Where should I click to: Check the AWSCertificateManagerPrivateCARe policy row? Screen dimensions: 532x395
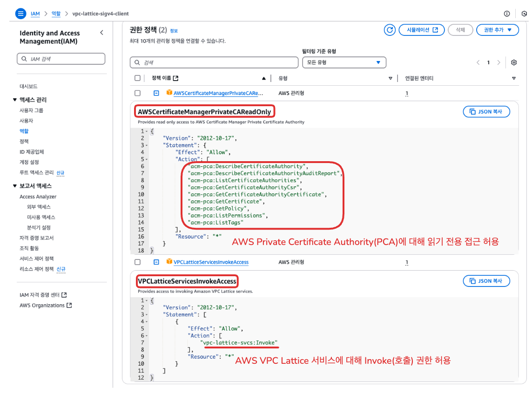[137, 93]
